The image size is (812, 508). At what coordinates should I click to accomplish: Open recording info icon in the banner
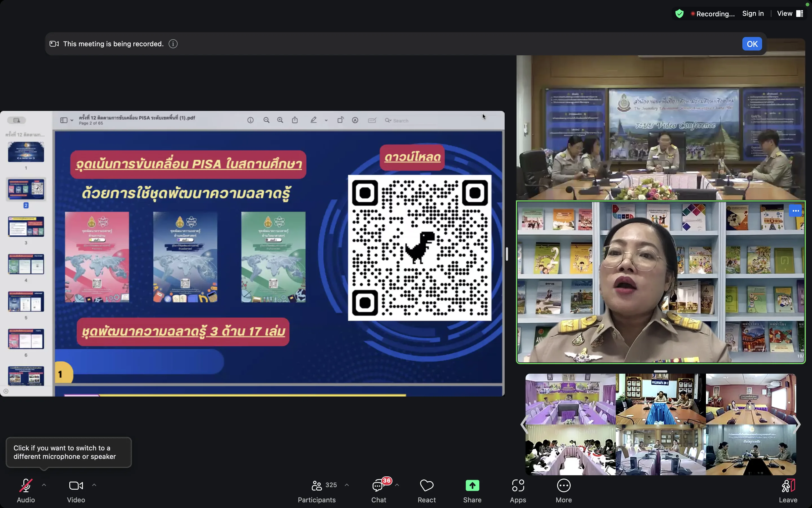coord(173,44)
